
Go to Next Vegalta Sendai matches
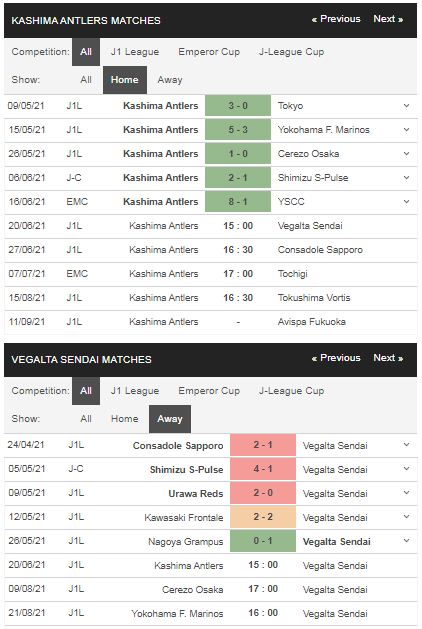(x=388, y=358)
